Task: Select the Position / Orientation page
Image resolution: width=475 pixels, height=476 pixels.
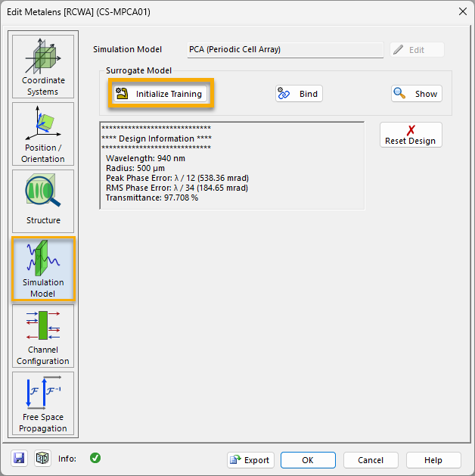Action: coord(43,134)
